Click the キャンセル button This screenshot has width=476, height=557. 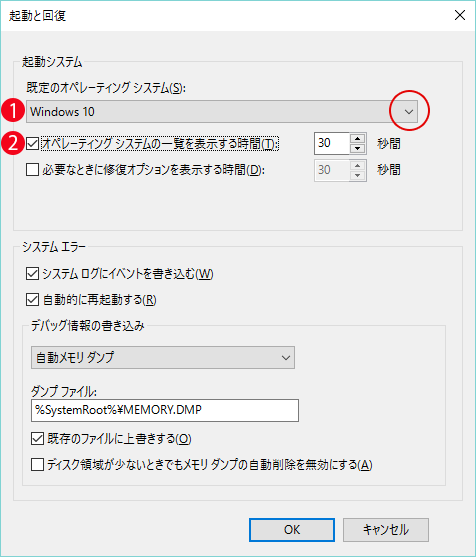pyautogui.click(x=386, y=530)
